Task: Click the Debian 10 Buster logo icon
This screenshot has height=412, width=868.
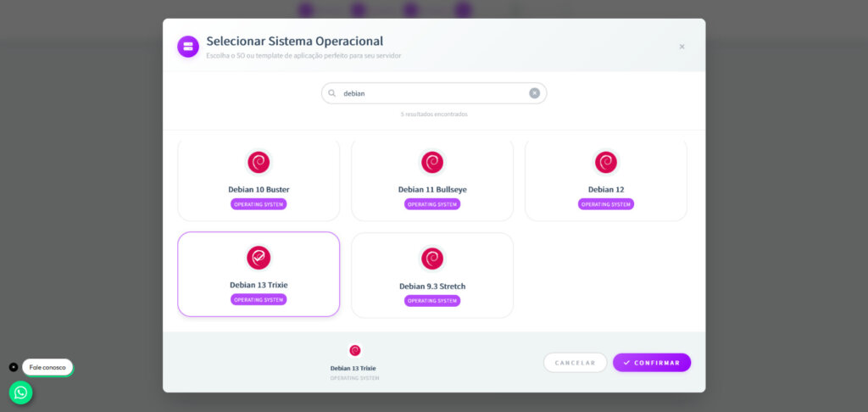Action: tap(259, 162)
